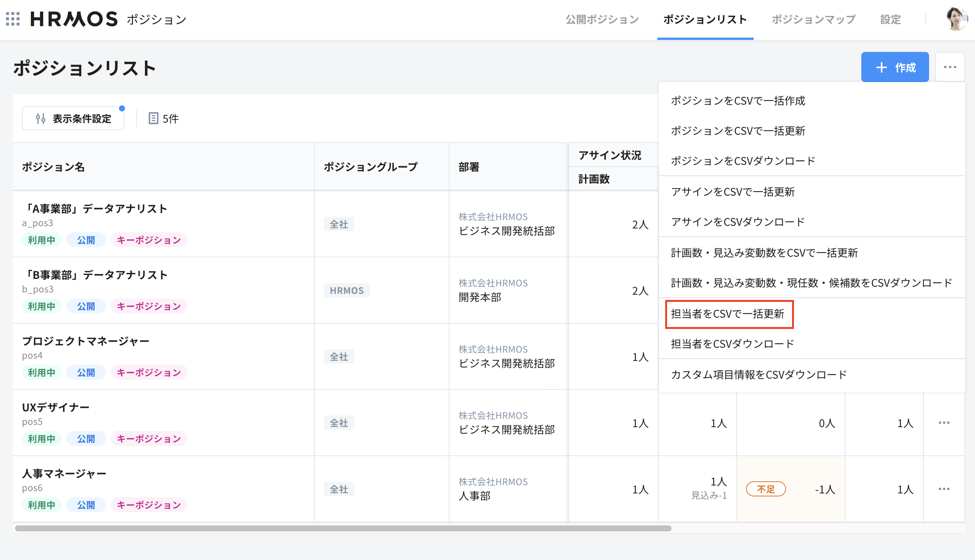Switch to the ポジションマップ tab
The width and height of the screenshot is (975, 560).
[x=813, y=19]
